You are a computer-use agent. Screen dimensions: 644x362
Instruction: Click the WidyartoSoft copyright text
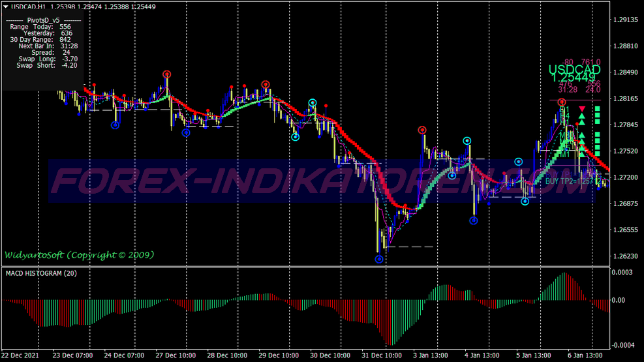79,255
